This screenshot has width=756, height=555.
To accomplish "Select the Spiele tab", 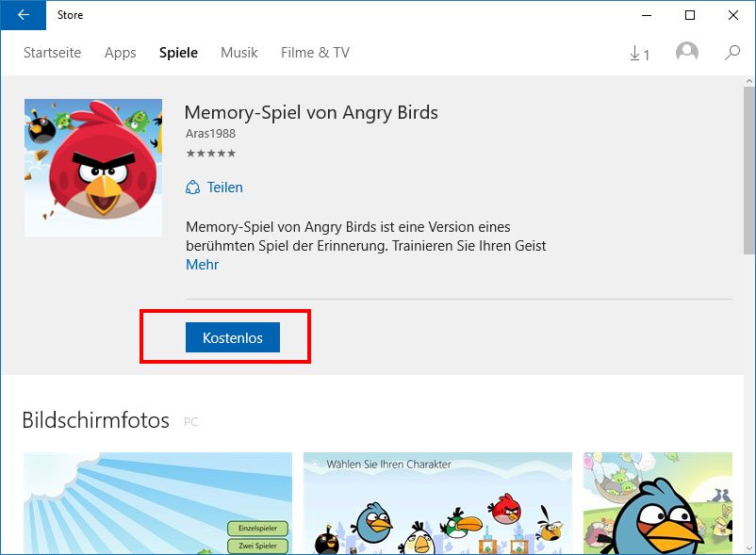I will [x=178, y=53].
